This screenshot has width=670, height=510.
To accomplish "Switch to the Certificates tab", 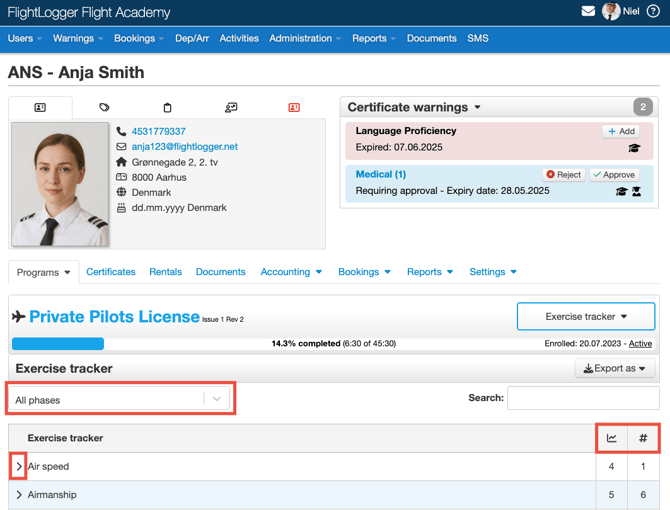I will pos(111,272).
